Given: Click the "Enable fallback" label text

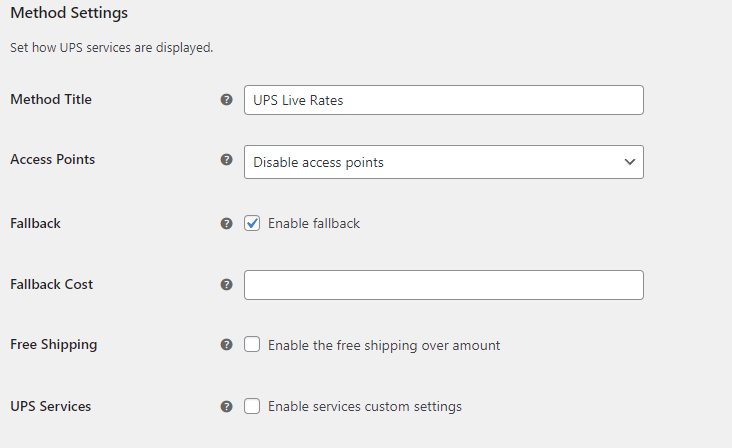Looking at the screenshot, I should click(x=313, y=223).
